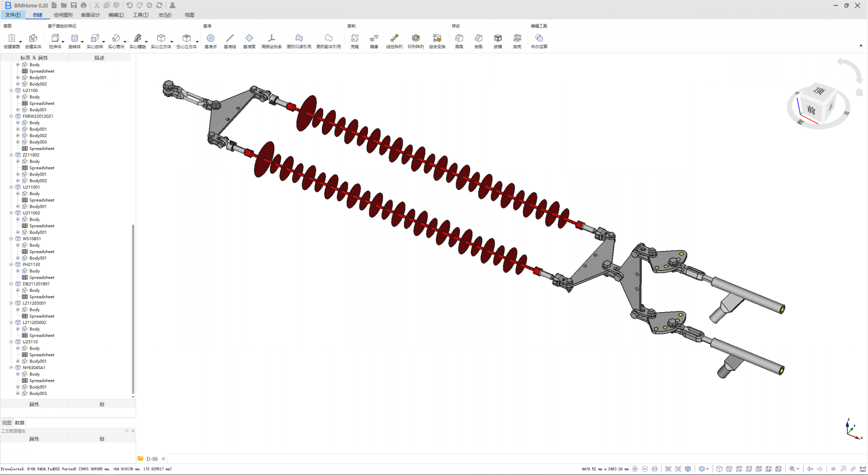
Task: Click the zoom in plus icon
Action: pyautogui.click(x=635, y=469)
